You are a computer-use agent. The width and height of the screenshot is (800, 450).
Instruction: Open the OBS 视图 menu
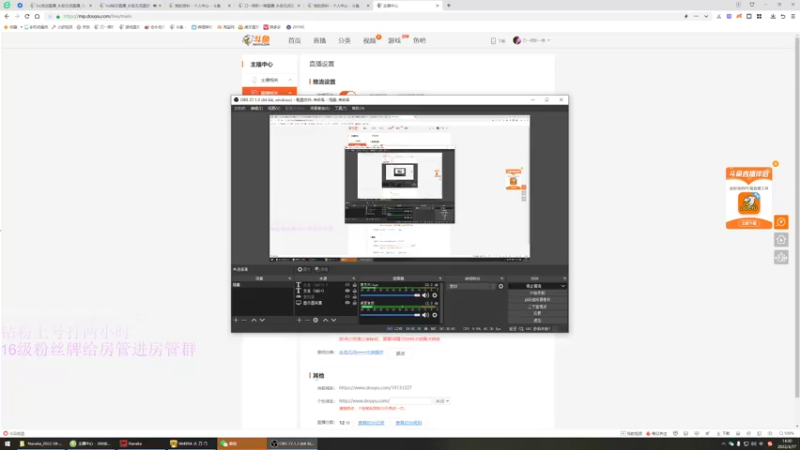tap(274, 108)
